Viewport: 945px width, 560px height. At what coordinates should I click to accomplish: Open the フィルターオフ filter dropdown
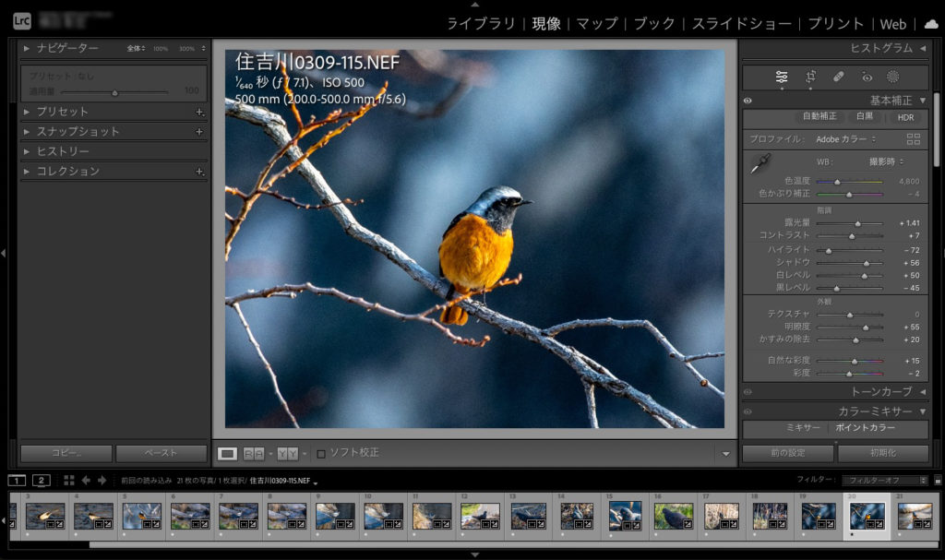[x=884, y=480]
